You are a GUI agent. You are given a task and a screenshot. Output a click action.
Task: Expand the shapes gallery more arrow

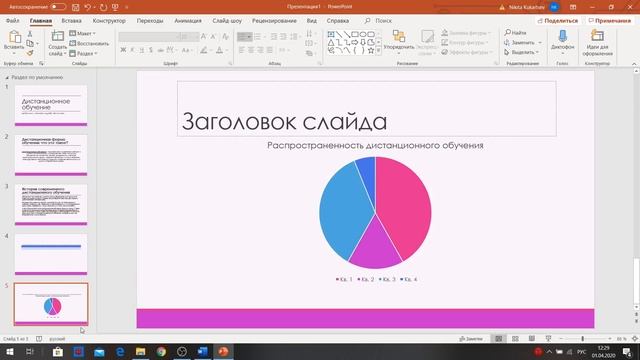point(378,51)
